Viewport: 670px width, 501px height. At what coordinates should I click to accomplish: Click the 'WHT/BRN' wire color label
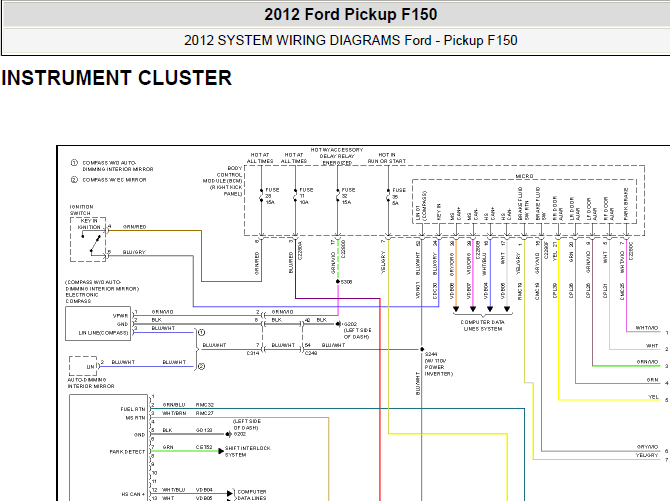pos(174,413)
